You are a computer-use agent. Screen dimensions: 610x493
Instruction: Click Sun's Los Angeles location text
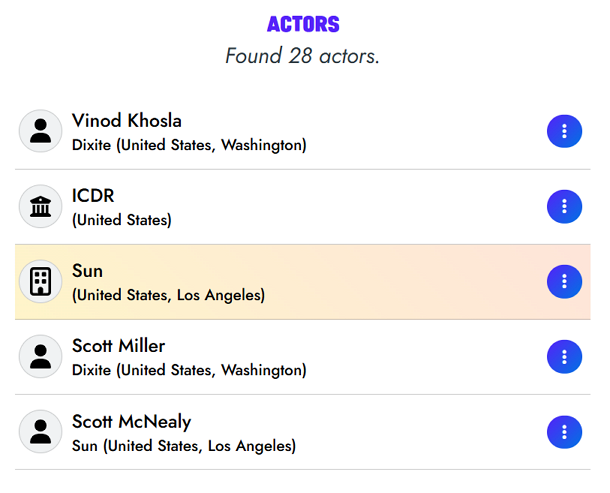[168, 295]
